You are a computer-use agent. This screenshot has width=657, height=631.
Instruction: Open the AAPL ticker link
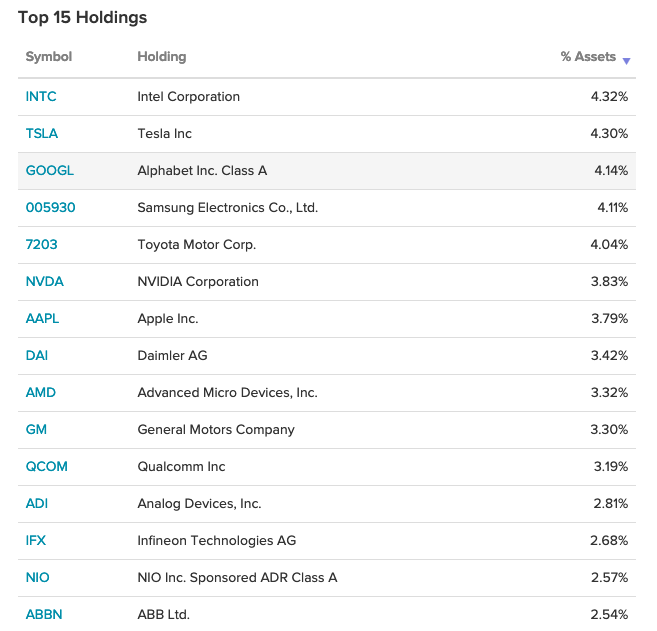pyautogui.click(x=43, y=319)
